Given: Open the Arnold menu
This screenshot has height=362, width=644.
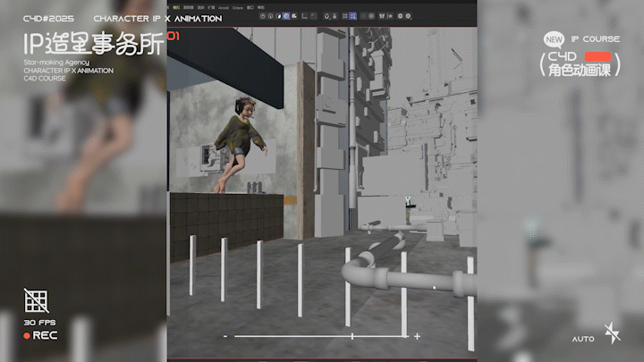Looking at the screenshot, I should click(224, 7).
